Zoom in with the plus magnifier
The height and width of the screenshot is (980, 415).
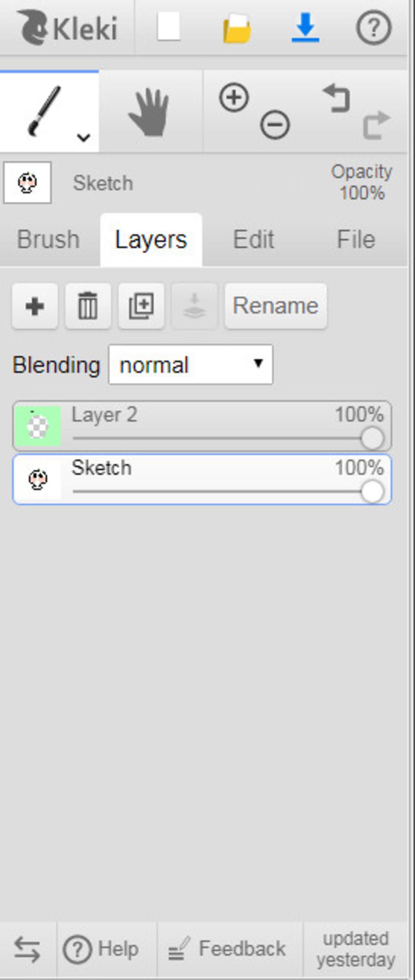234,97
